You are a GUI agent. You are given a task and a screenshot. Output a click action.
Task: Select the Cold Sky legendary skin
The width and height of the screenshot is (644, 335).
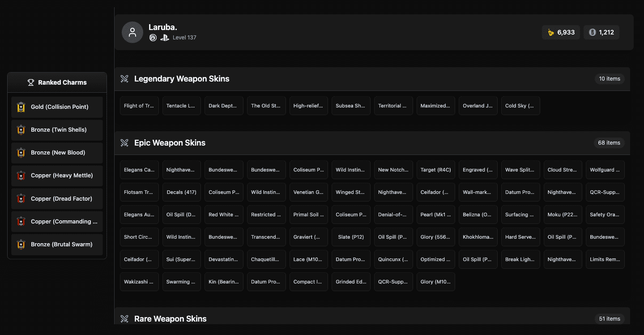coord(520,106)
